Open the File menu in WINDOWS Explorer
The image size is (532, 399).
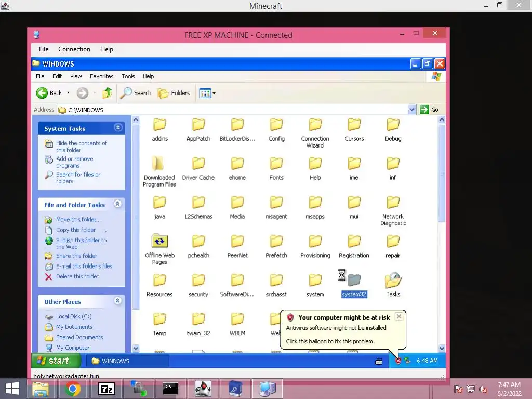click(40, 76)
